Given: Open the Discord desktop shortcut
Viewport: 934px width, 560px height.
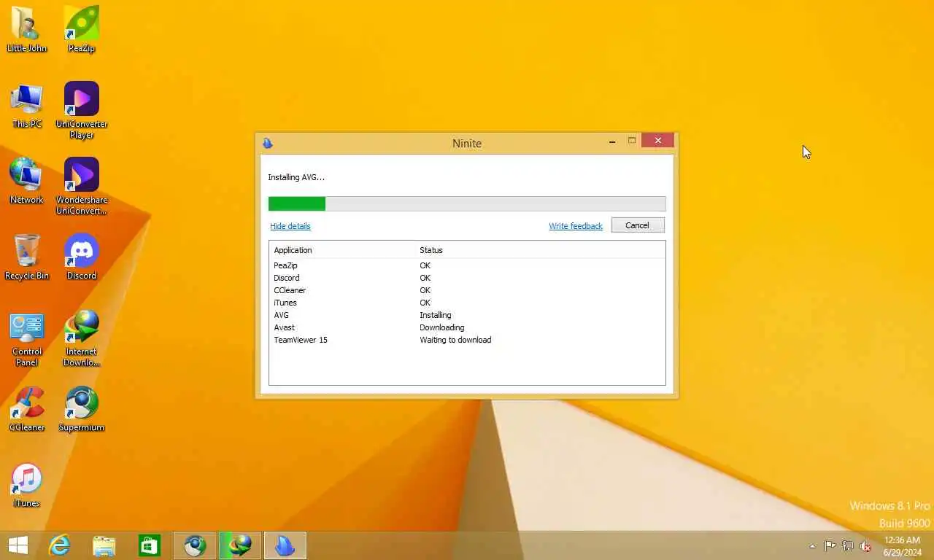Looking at the screenshot, I should click(x=82, y=257).
